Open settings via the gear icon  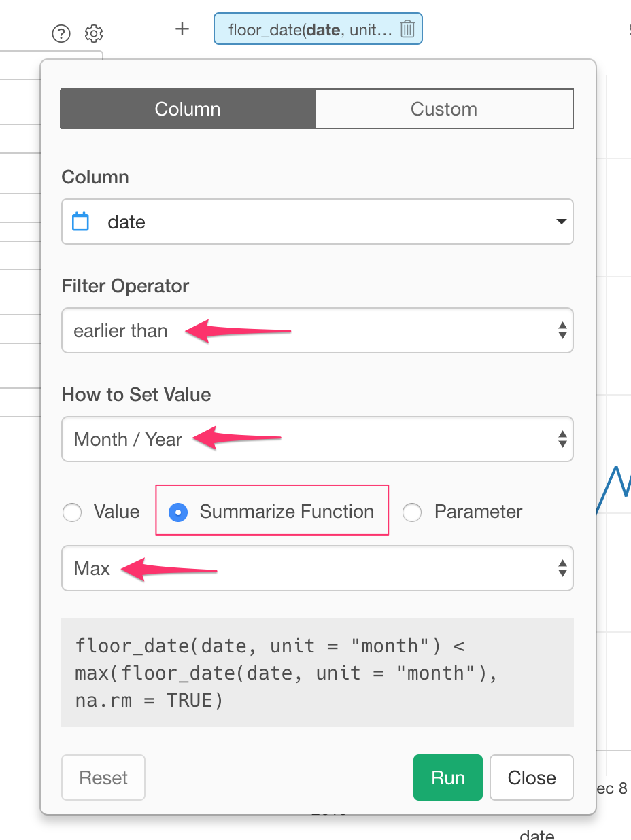[94, 33]
